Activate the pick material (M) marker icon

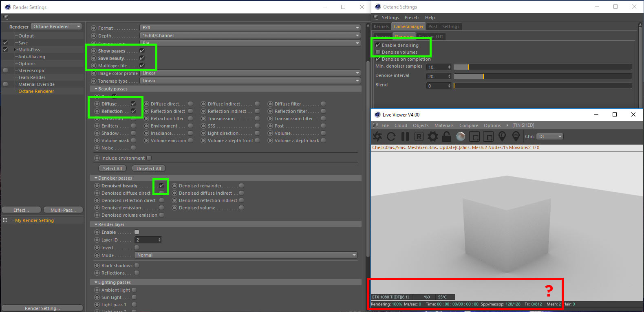(516, 136)
